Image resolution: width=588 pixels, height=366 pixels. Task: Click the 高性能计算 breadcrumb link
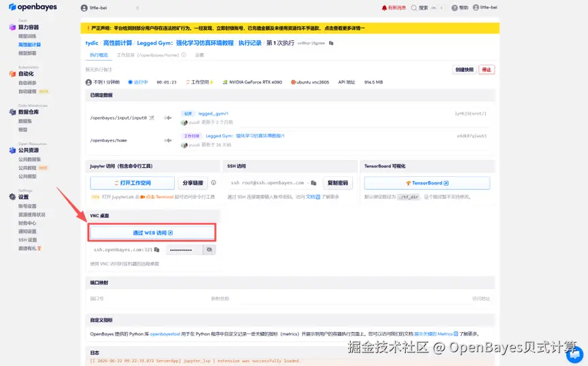[118, 43]
